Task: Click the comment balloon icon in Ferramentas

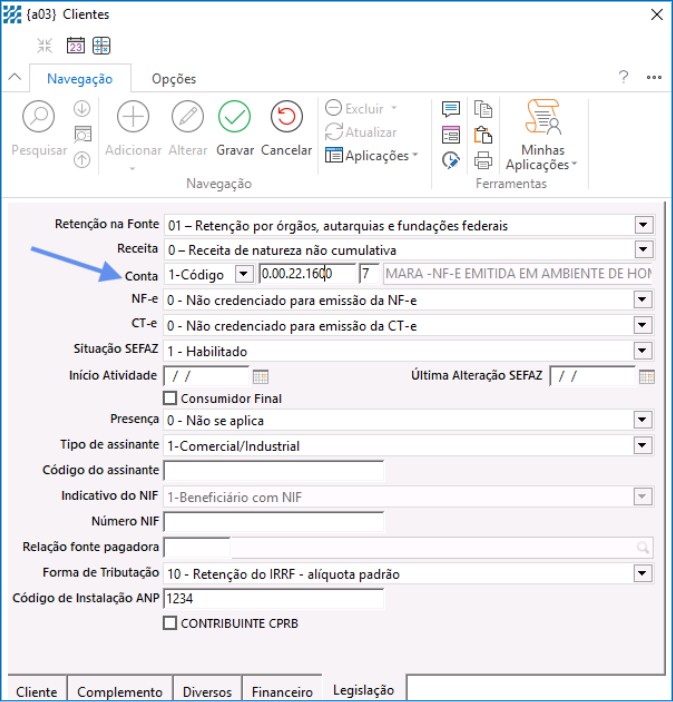Action: click(x=451, y=110)
